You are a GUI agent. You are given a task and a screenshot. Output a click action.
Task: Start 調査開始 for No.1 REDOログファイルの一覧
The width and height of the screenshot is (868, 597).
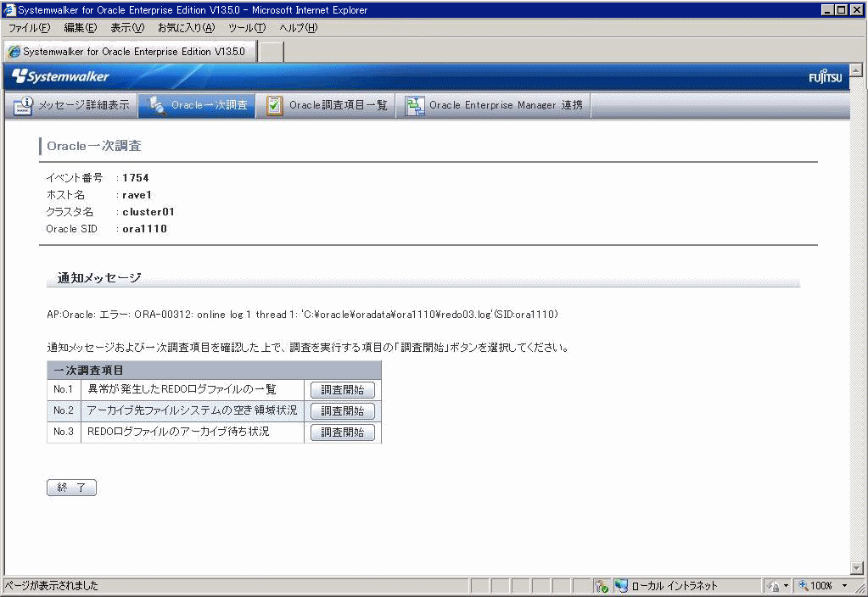tap(343, 389)
